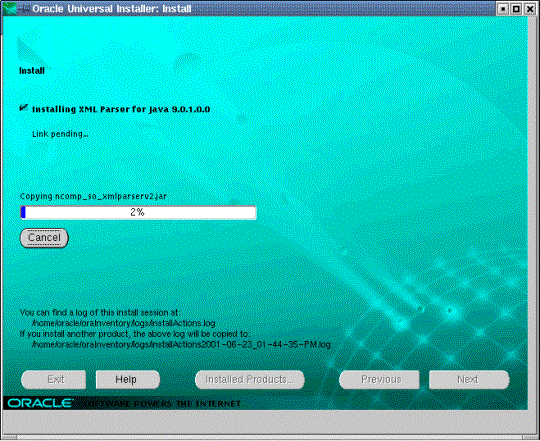540x441 pixels.
Task: Click the installer window menu icon
Action: 10,8
